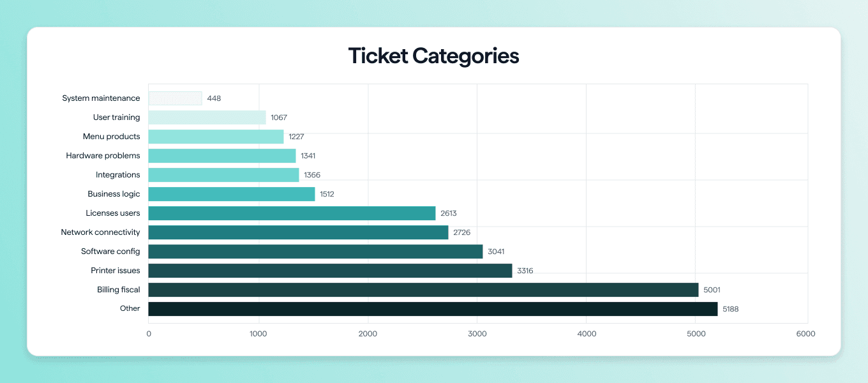The height and width of the screenshot is (383, 868).
Task: Select the Printer issues category label
Action: point(116,271)
